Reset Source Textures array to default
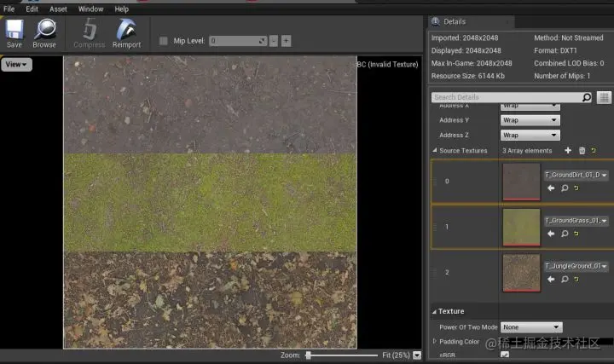This screenshot has width=614, height=364. point(594,150)
